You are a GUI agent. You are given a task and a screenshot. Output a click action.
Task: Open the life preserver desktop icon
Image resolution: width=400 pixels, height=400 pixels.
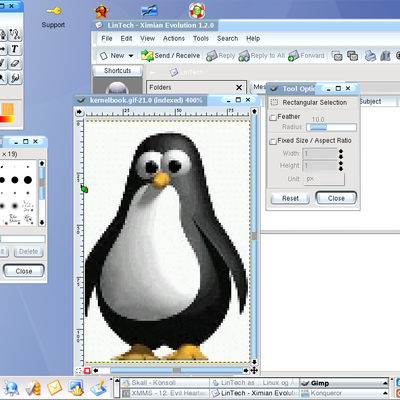pos(197,10)
